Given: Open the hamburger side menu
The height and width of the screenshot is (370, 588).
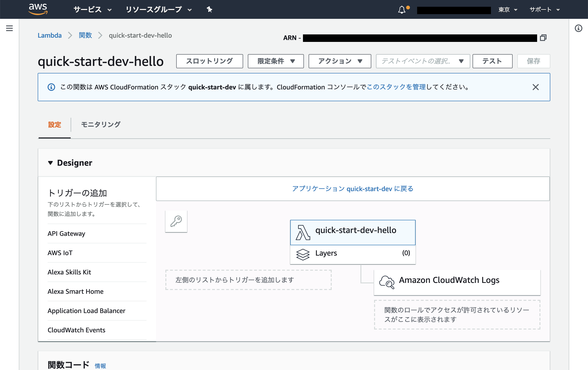Looking at the screenshot, I should tap(9, 28).
